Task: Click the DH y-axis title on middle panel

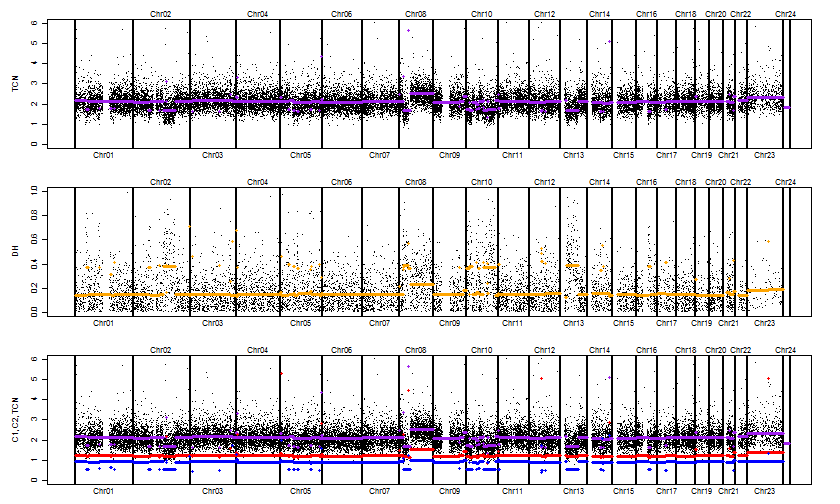Action: pyautogui.click(x=15, y=252)
